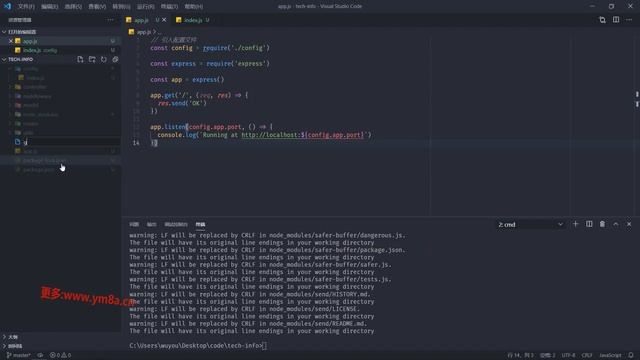Split the terminal panel

(589, 224)
